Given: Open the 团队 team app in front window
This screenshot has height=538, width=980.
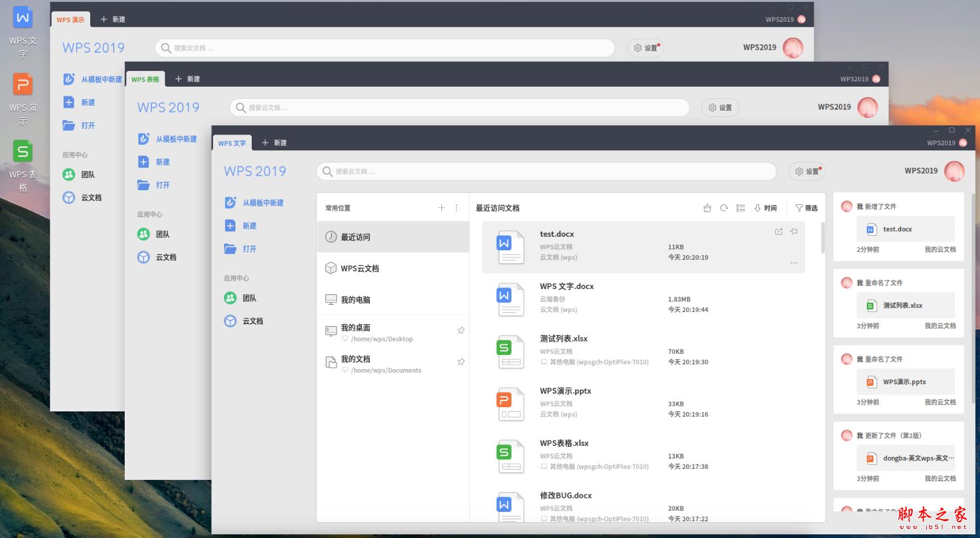Looking at the screenshot, I should [x=240, y=298].
